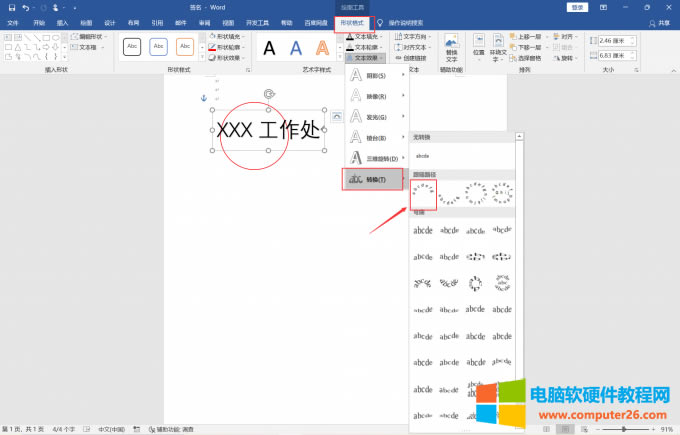The image size is (680, 435).
Task: Click the 'XXX 工作处' text box
Action: coord(268,130)
